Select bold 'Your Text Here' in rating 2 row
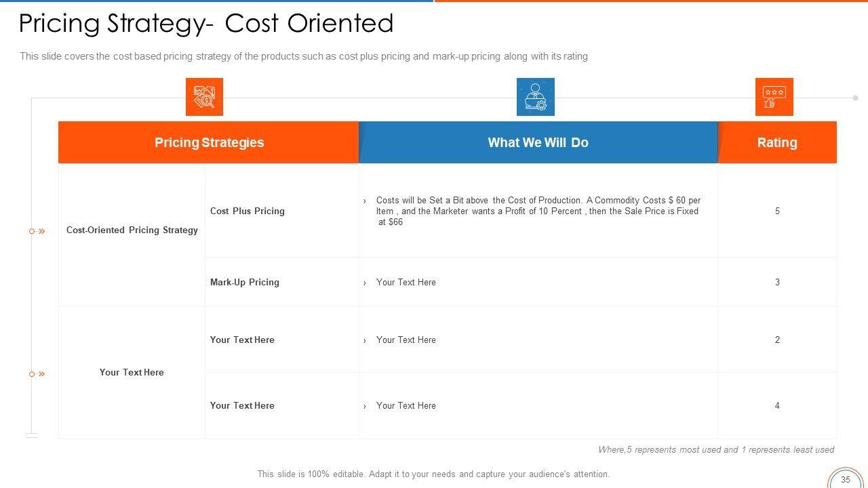The height and width of the screenshot is (488, 868). pos(242,340)
